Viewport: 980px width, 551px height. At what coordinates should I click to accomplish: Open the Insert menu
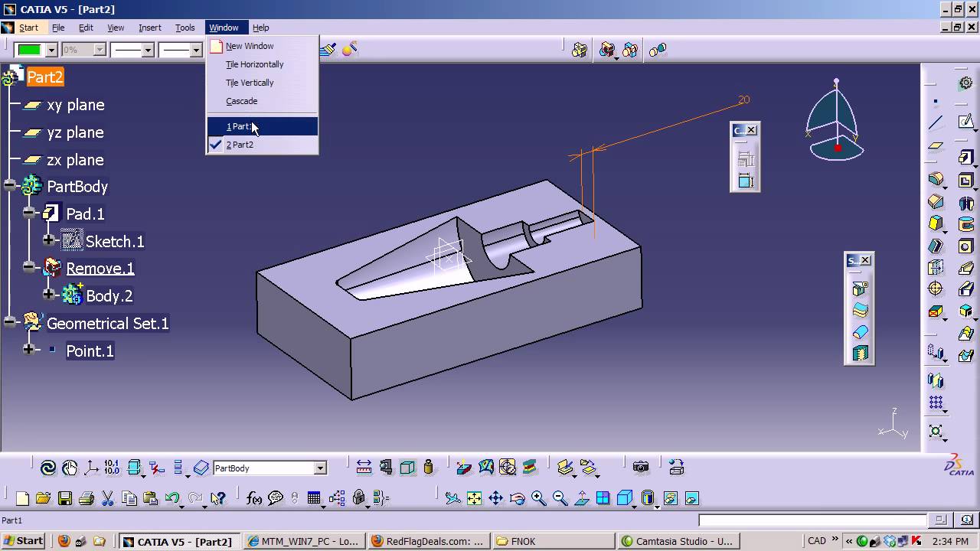tap(149, 28)
